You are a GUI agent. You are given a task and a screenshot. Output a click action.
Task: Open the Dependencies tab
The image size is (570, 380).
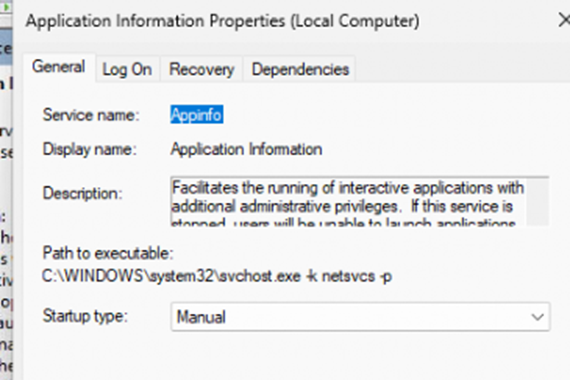300,69
